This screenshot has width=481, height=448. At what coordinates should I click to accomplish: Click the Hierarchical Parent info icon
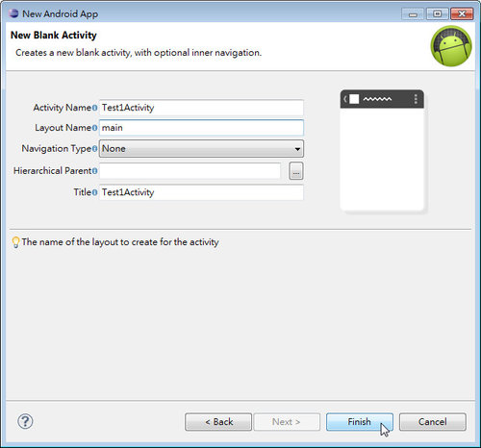click(x=94, y=171)
